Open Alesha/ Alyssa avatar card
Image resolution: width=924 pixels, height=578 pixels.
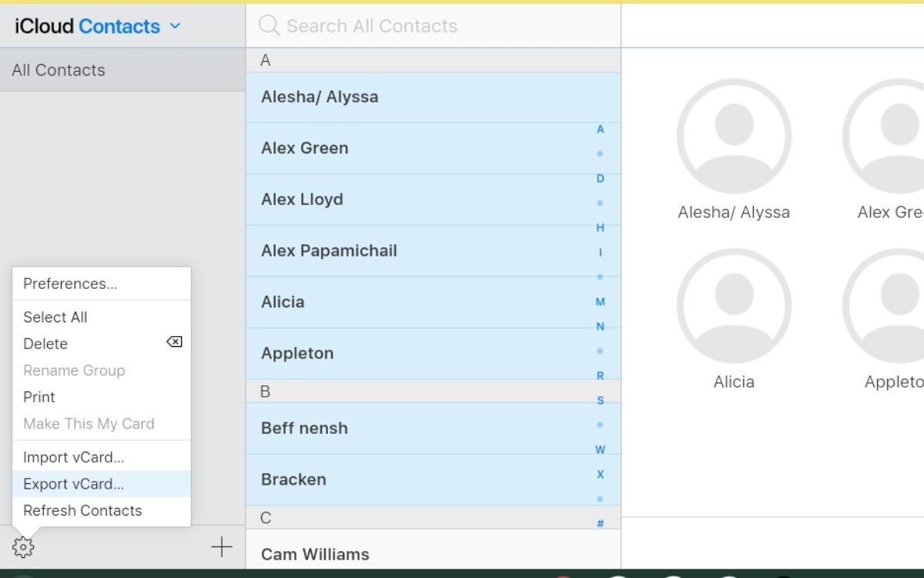[734, 136]
